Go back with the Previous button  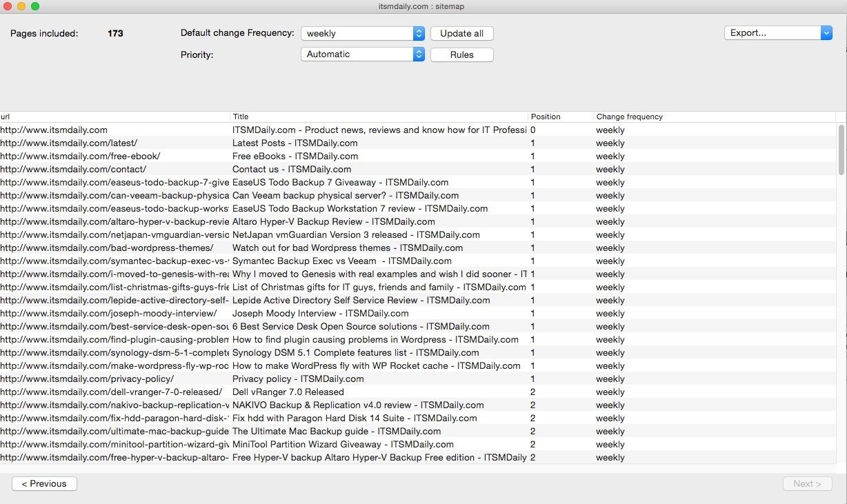(x=44, y=483)
